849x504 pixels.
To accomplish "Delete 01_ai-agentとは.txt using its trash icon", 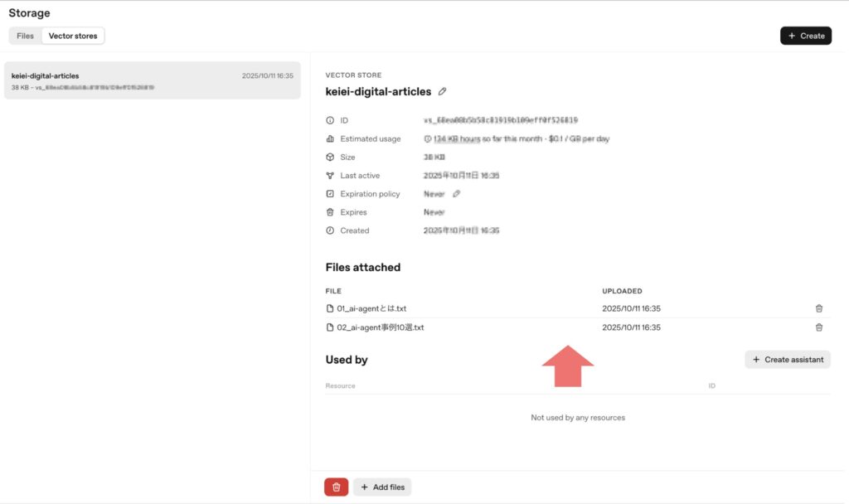I will 818,308.
